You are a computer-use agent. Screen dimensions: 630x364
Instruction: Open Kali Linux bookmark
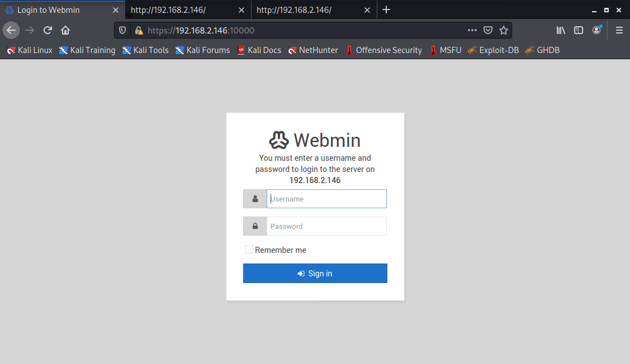(30, 50)
